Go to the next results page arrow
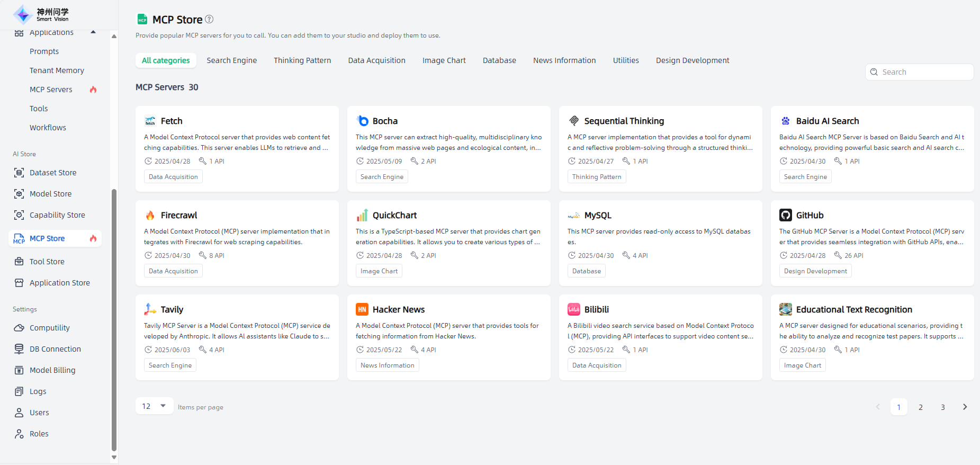 point(965,407)
